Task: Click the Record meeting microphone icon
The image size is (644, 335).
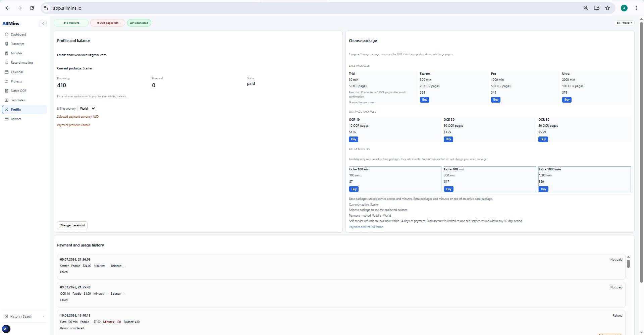Action: point(6,63)
